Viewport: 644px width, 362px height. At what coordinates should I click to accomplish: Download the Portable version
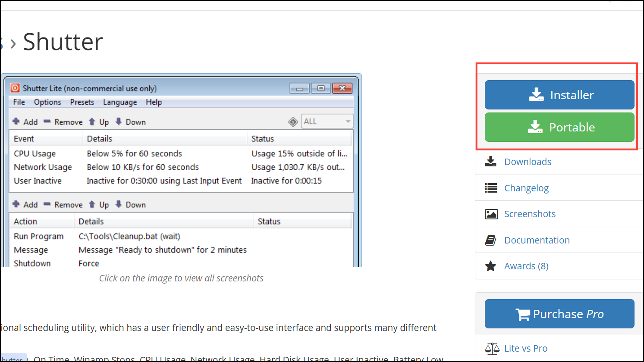point(559,127)
